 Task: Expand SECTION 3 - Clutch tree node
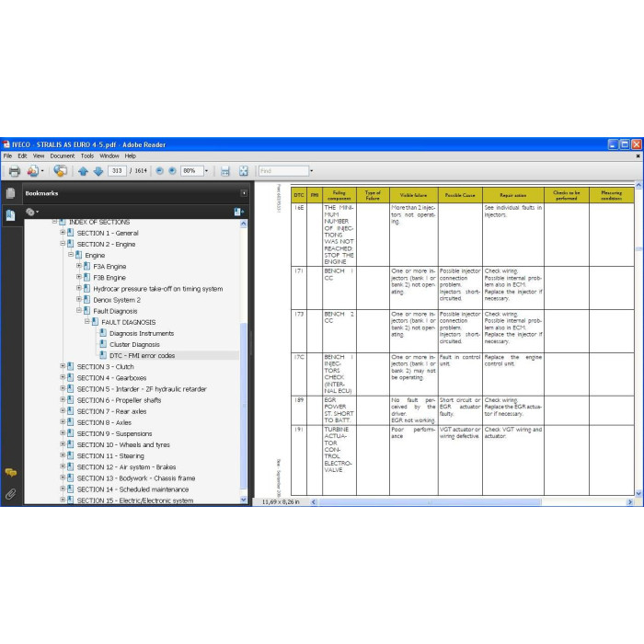63,366
